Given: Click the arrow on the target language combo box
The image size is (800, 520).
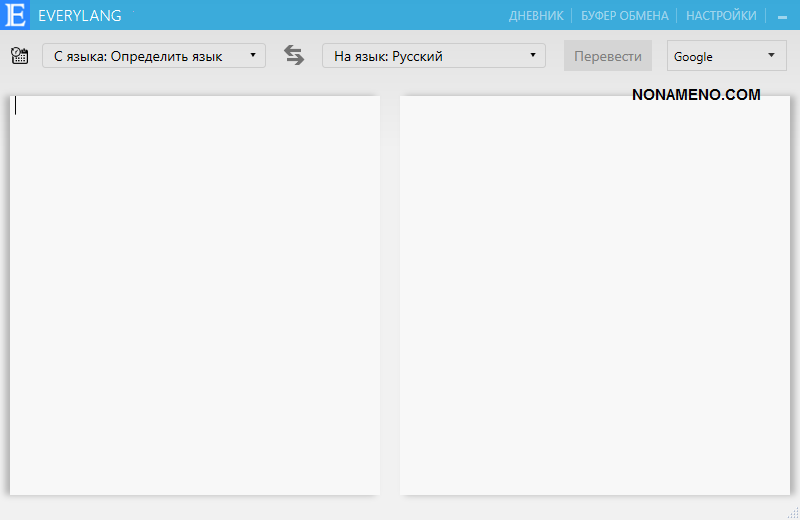Looking at the screenshot, I should tap(532, 56).
